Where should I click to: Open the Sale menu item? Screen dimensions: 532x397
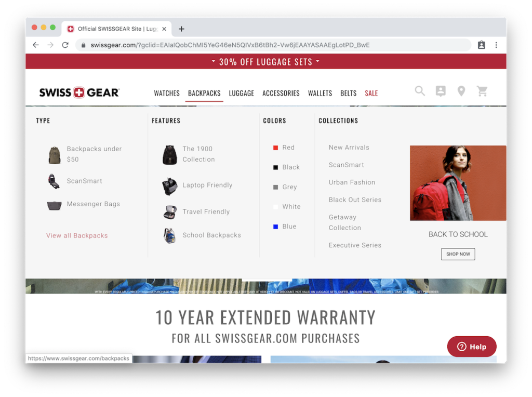pos(371,93)
